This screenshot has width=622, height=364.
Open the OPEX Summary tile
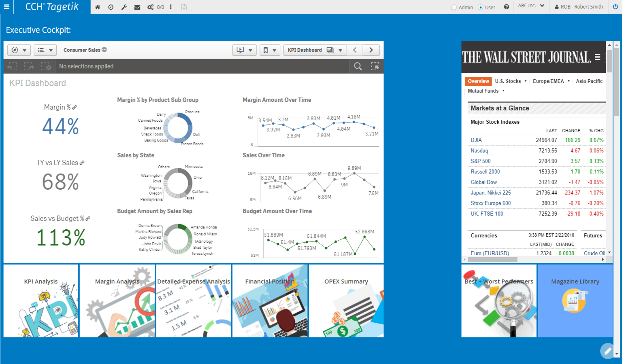(346, 301)
